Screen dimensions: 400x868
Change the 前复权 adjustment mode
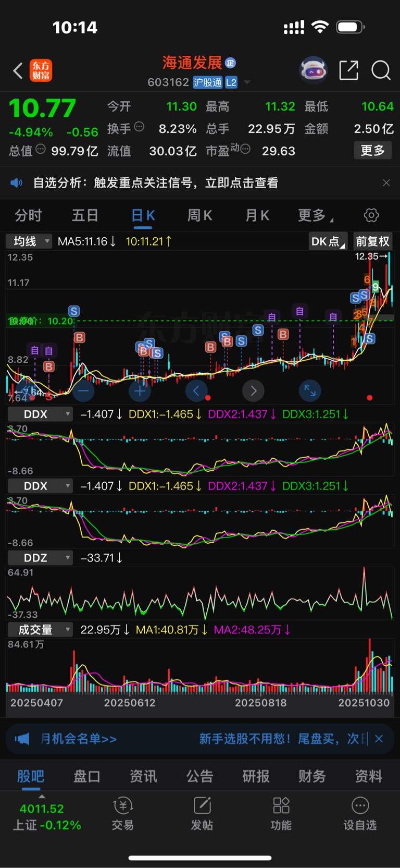click(373, 241)
